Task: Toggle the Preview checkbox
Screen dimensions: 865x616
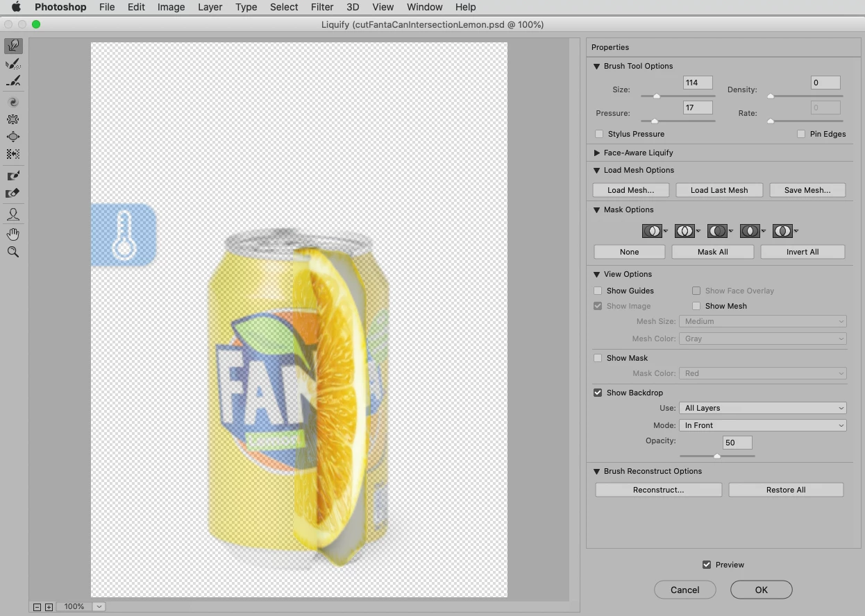Action: pos(707,565)
